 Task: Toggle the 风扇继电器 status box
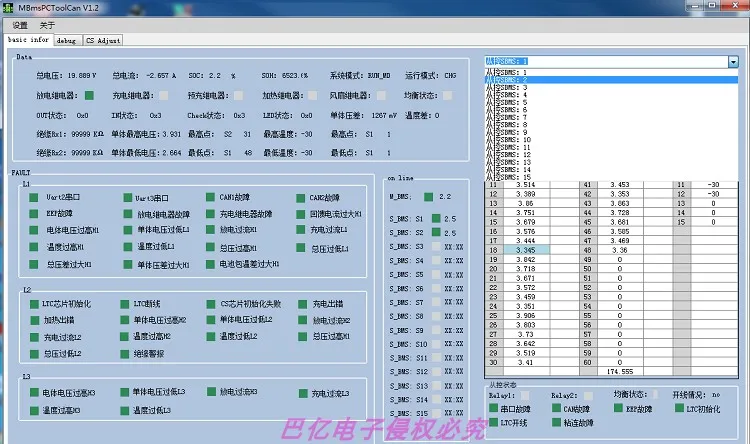pos(381,96)
